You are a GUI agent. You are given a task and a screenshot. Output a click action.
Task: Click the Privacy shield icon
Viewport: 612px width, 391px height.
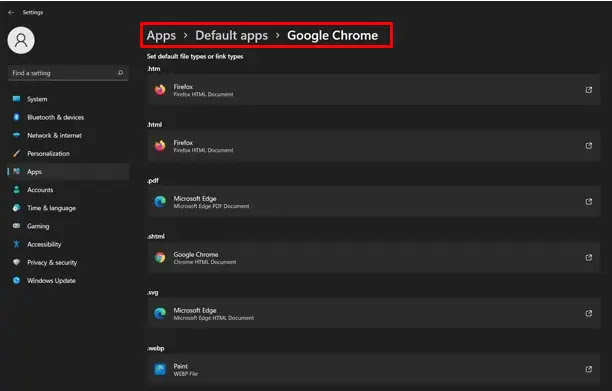pos(16,262)
